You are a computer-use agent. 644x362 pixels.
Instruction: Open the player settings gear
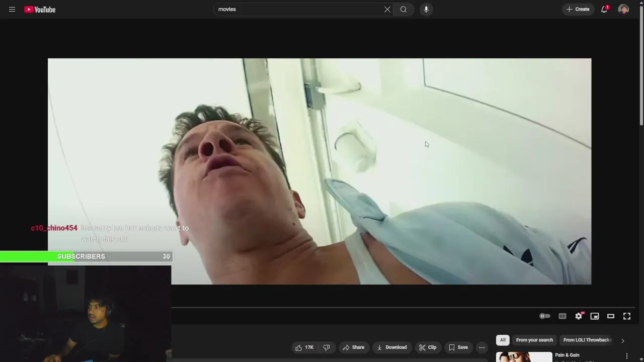579,316
